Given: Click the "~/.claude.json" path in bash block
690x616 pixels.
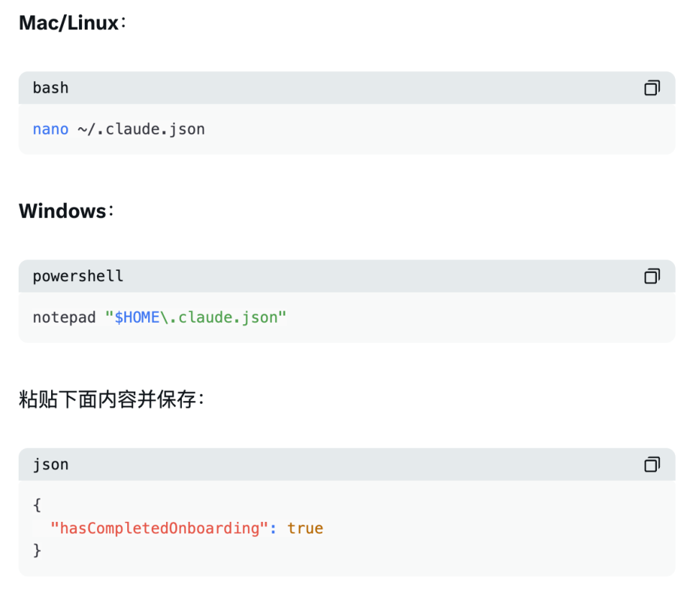Looking at the screenshot, I should 141,130.
